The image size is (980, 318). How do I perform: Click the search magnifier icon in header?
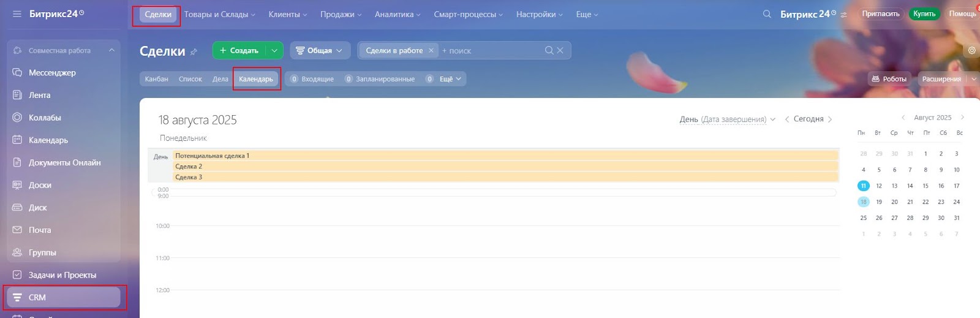[x=767, y=13]
